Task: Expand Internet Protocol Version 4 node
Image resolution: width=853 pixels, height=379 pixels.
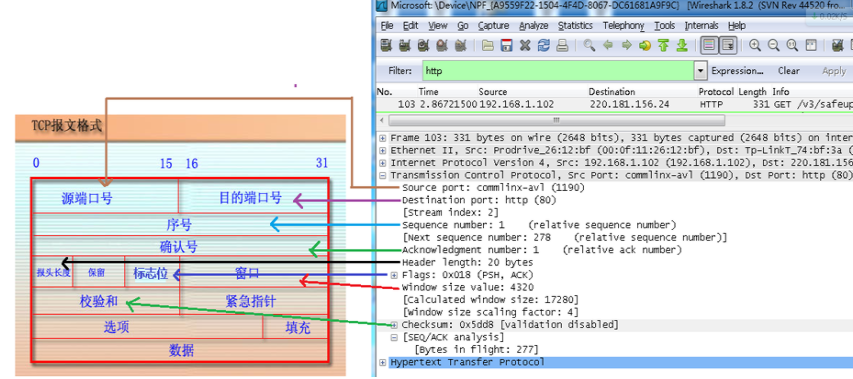Action: tap(382, 163)
